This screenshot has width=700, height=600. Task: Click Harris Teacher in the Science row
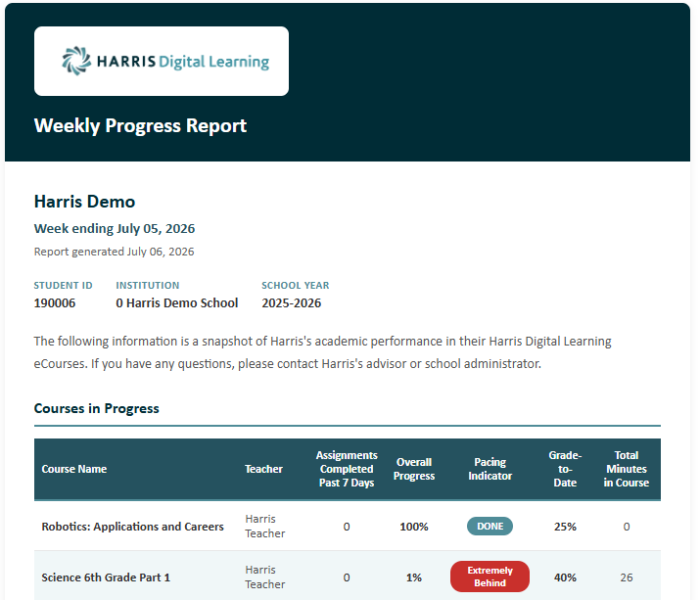point(264,577)
